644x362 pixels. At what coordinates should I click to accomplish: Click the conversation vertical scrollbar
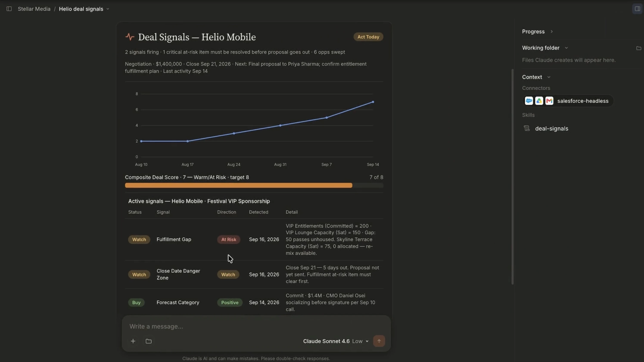(512, 176)
